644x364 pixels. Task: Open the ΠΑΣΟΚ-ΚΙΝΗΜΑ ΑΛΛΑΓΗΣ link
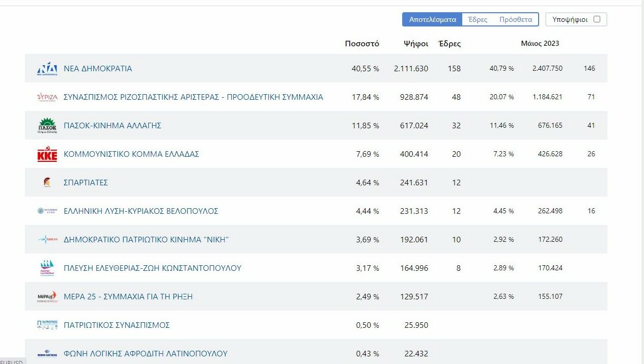pyautogui.click(x=113, y=125)
